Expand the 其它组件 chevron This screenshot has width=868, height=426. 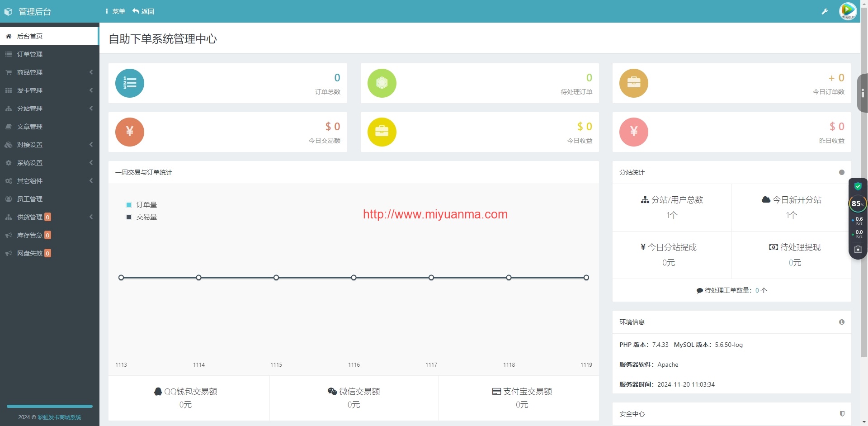[x=91, y=181]
